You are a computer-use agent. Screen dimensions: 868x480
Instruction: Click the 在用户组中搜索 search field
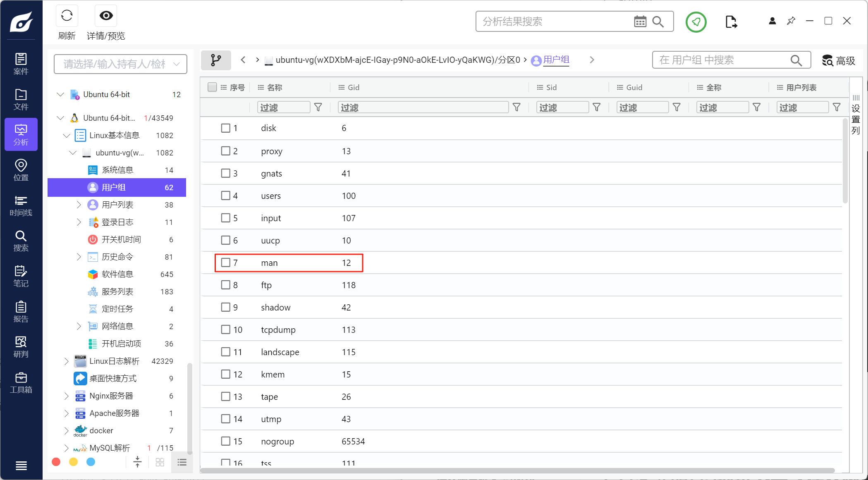(x=722, y=60)
